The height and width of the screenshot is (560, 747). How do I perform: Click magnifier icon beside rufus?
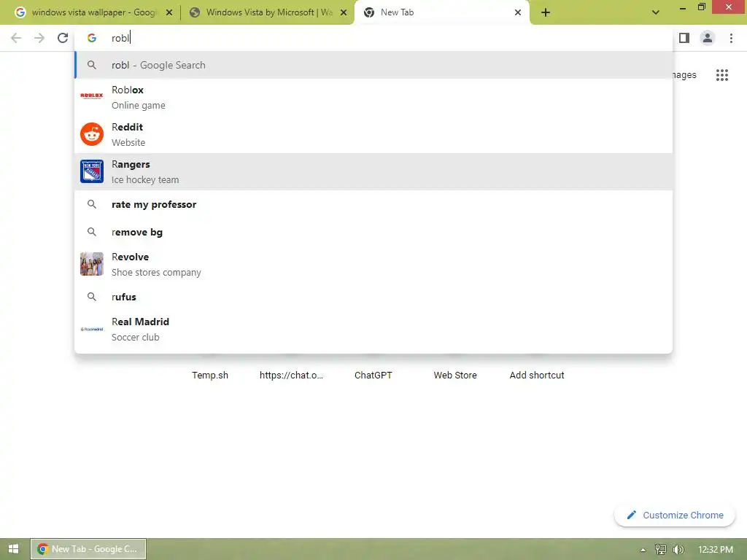92,297
